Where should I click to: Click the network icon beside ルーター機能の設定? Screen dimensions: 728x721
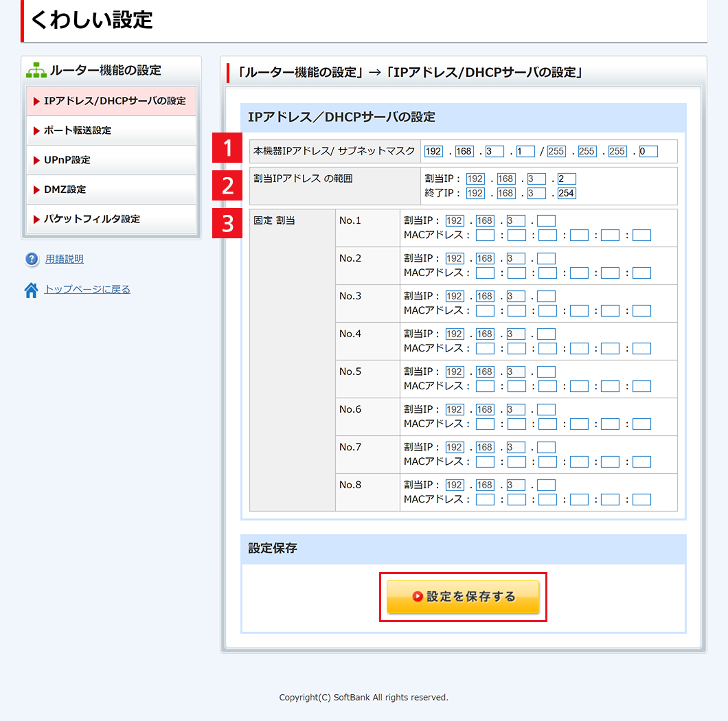coord(36,70)
